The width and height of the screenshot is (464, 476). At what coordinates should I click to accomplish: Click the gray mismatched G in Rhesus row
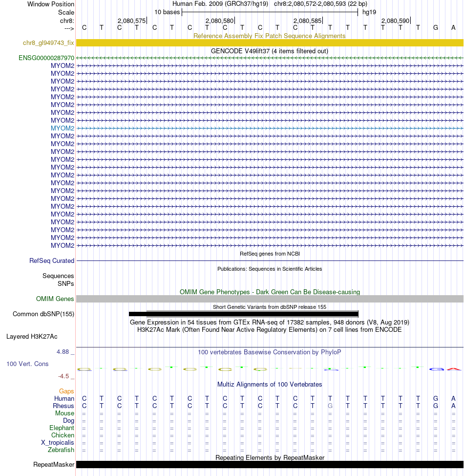(330, 406)
